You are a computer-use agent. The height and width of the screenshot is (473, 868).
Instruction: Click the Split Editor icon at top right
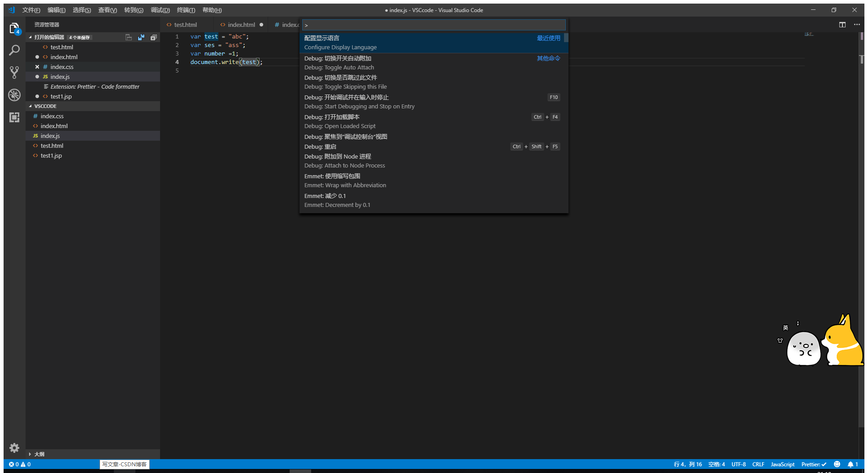842,25
